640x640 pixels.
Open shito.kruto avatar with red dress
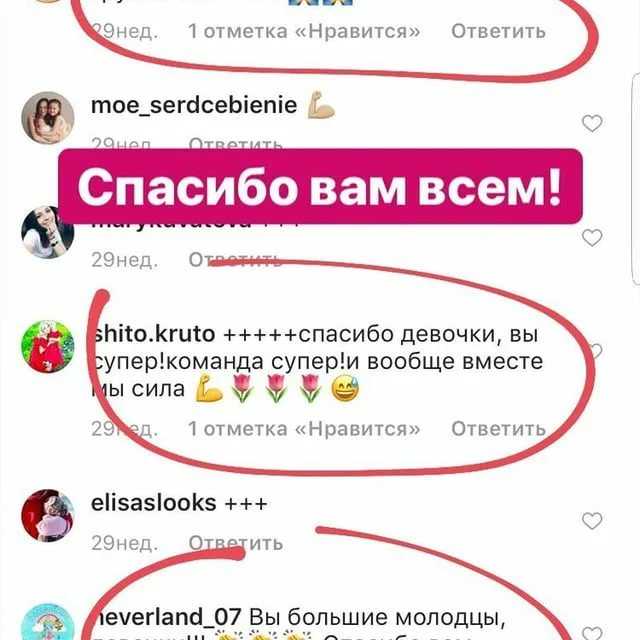coord(48,347)
